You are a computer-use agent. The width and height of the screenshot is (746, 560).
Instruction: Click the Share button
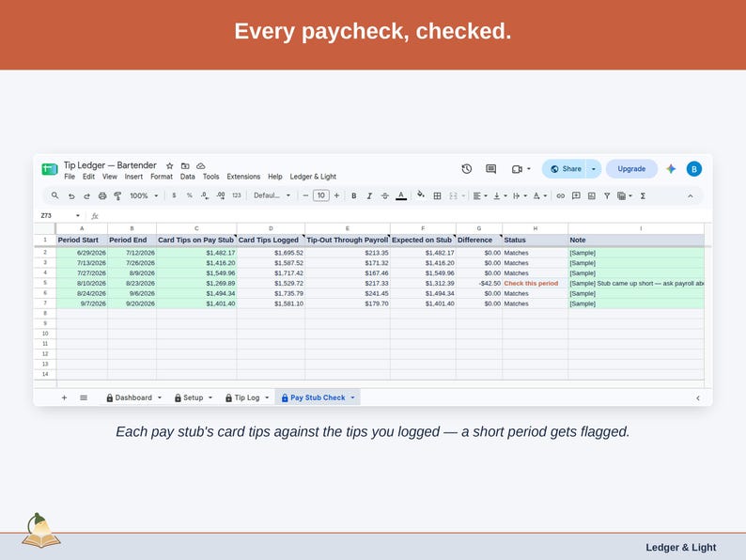(566, 169)
